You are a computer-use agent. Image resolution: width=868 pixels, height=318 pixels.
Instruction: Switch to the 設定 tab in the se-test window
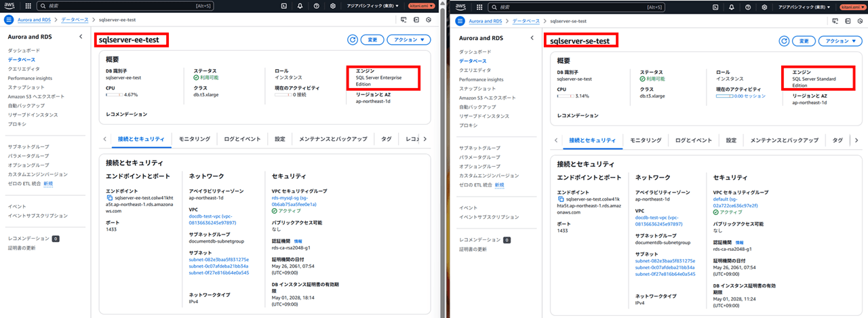point(730,140)
